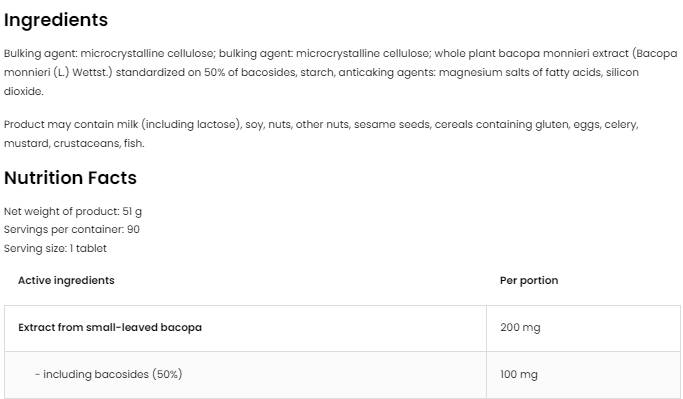Click the Ingredients heading
This screenshot has width=683, height=399.
coord(56,20)
